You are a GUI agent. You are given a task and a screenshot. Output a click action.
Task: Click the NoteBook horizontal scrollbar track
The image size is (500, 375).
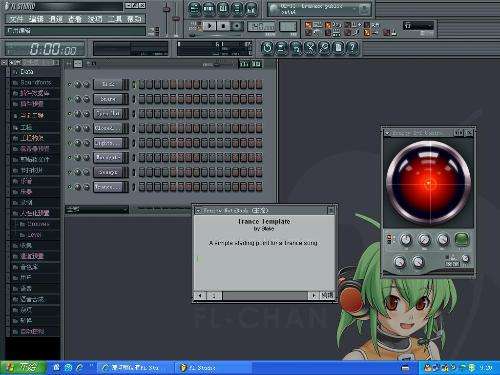(x=265, y=295)
